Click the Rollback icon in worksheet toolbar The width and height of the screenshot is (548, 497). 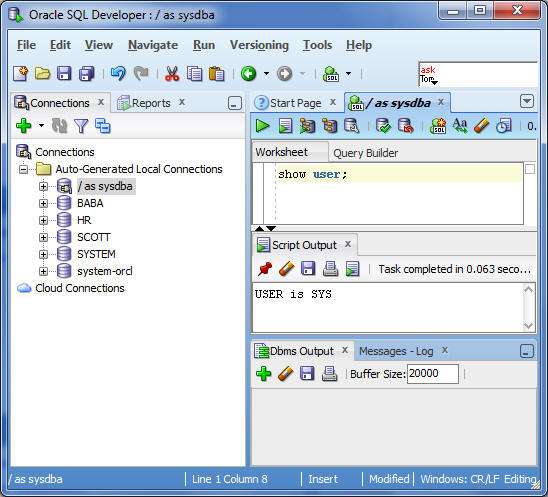406,126
